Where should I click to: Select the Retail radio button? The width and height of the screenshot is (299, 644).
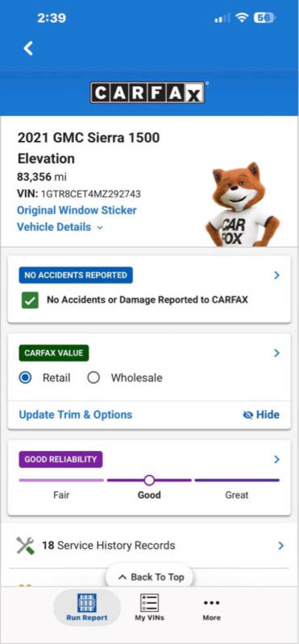(26, 378)
